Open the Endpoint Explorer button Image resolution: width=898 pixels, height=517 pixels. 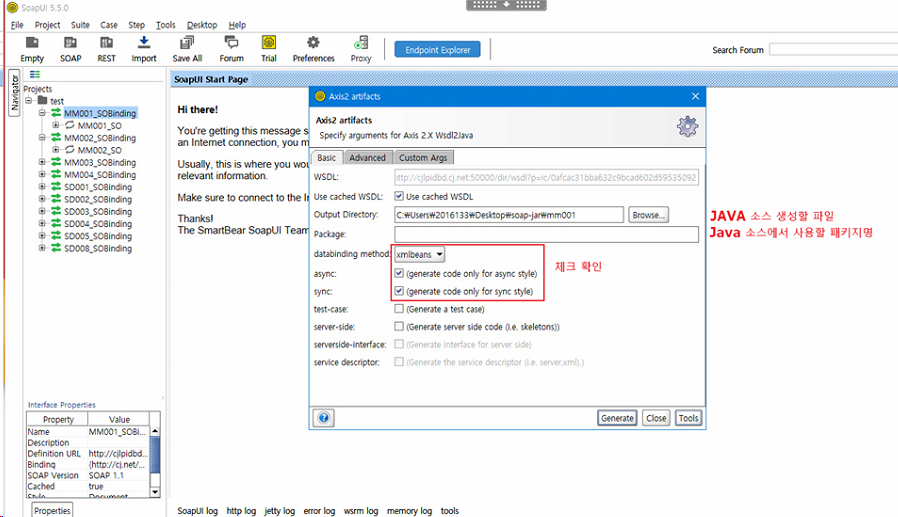(x=438, y=50)
